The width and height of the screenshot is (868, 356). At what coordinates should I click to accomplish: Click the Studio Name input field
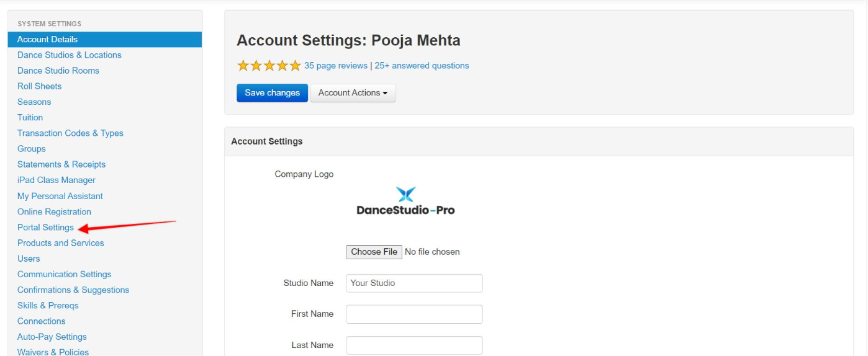(414, 283)
